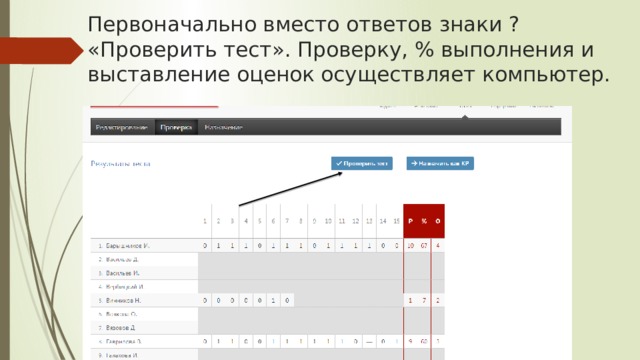Select student row '1. Барышников И.'

pyautogui.click(x=267, y=246)
